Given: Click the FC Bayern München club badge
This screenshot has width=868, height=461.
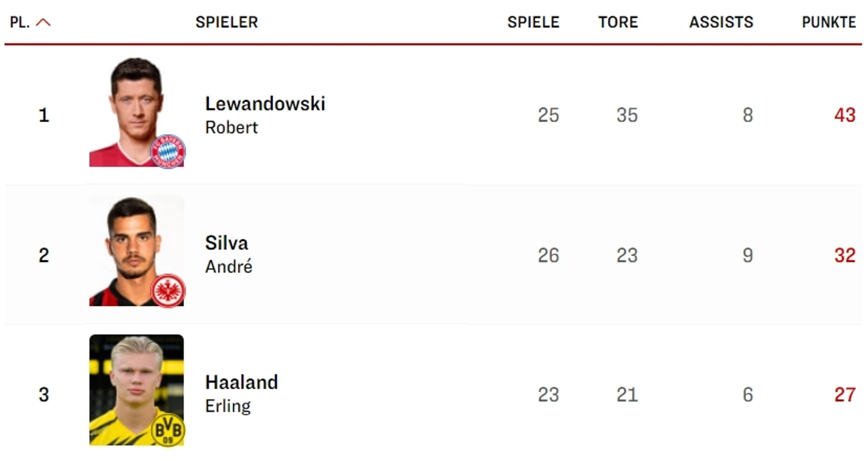Looking at the screenshot, I should 168,151.
